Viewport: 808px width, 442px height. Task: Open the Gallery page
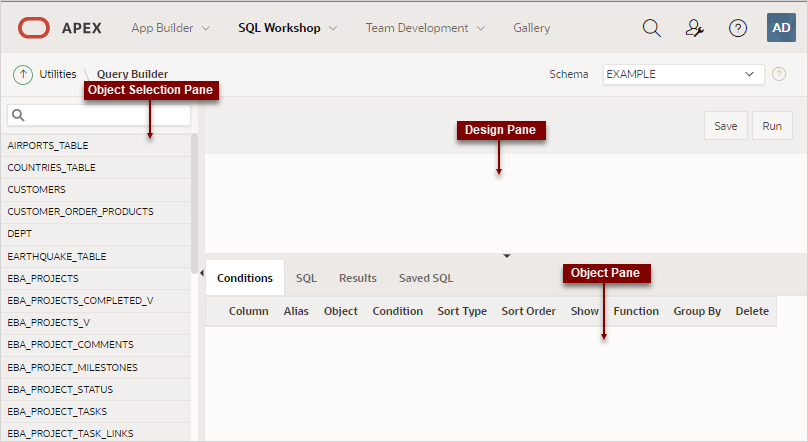(x=531, y=28)
